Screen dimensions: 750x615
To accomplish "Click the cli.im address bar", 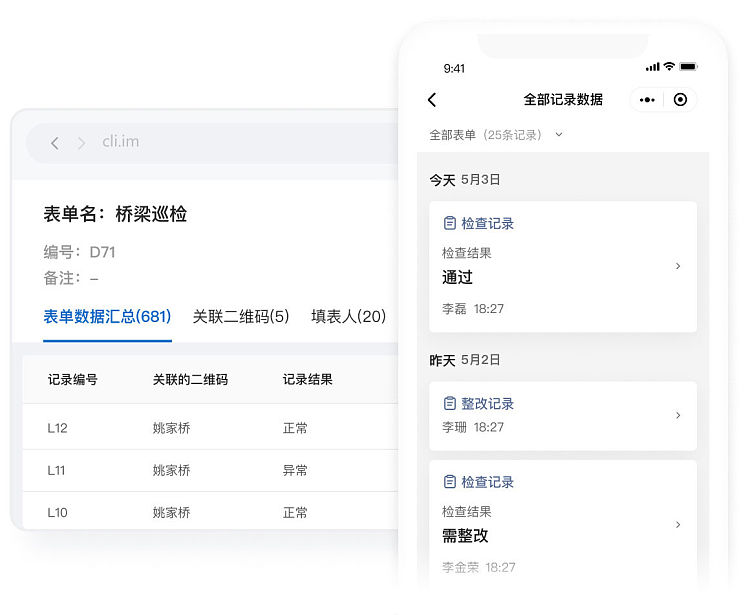I will [x=200, y=142].
